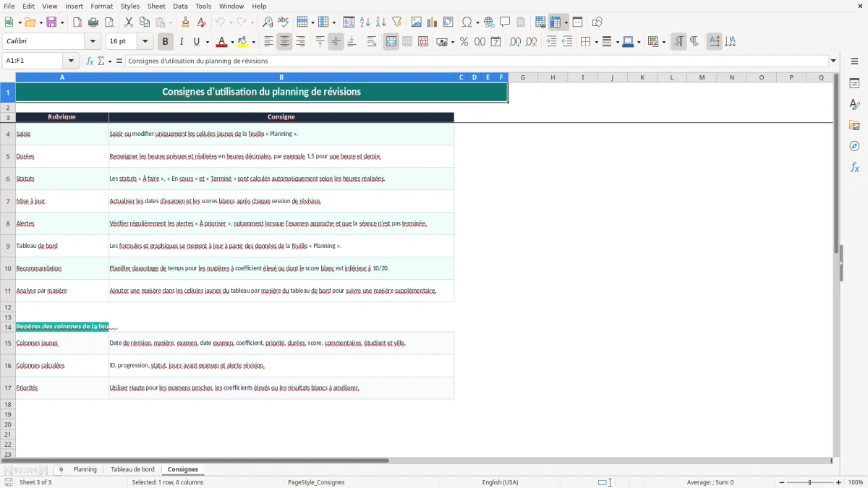Screen dimensions: 868x488
Task: Click the zoom slider handle
Action: click(x=809, y=482)
